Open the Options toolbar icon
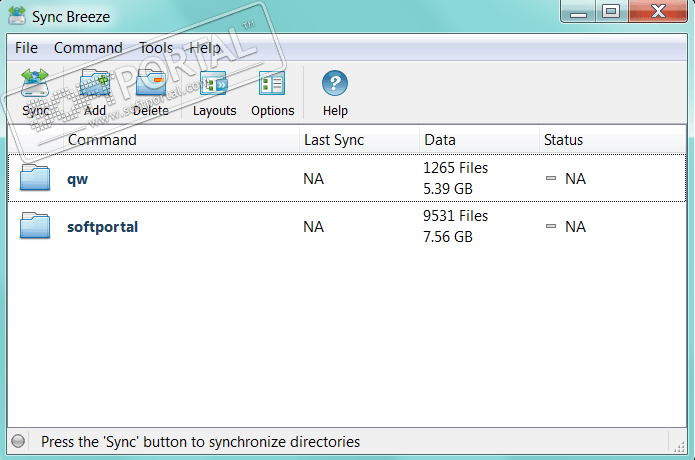This screenshot has height=460, width=695. (272, 83)
